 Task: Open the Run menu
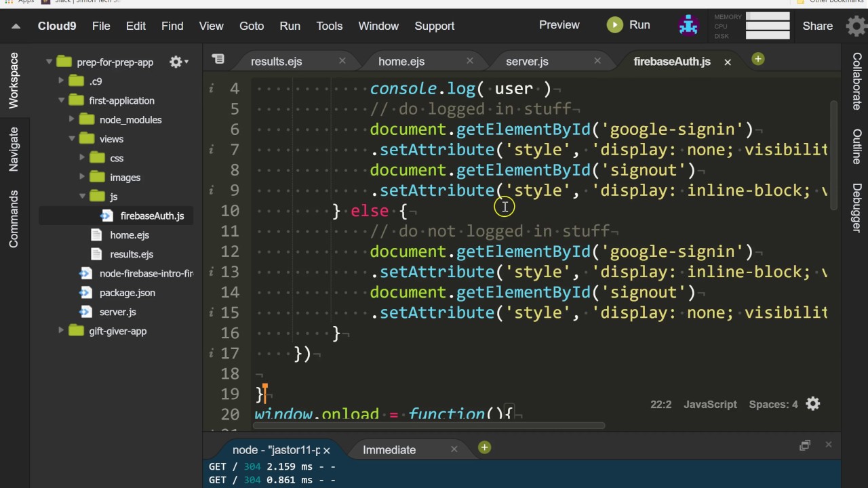click(290, 26)
